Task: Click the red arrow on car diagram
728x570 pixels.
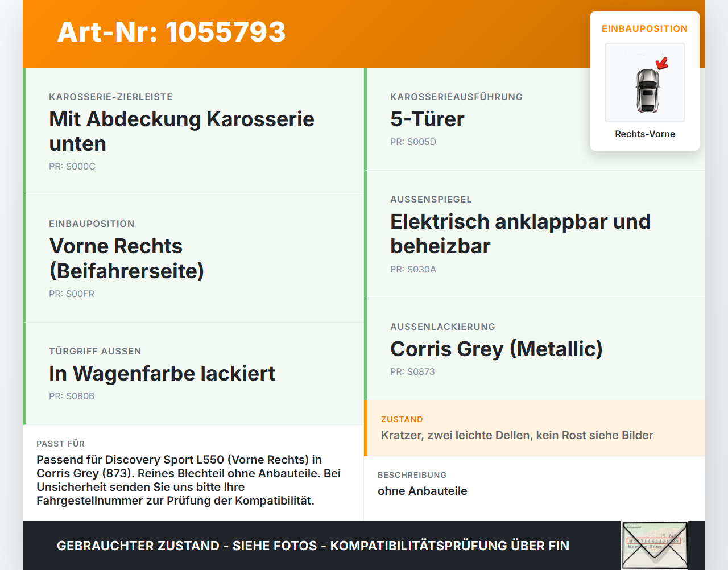Action: pyautogui.click(x=662, y=63)
